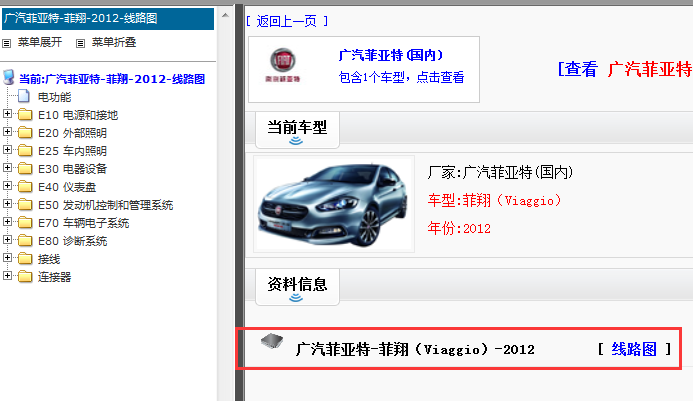Click the 菜单折叠 collapse-all icon
This screenshot has width=693, height=401.
click(80, 43)
